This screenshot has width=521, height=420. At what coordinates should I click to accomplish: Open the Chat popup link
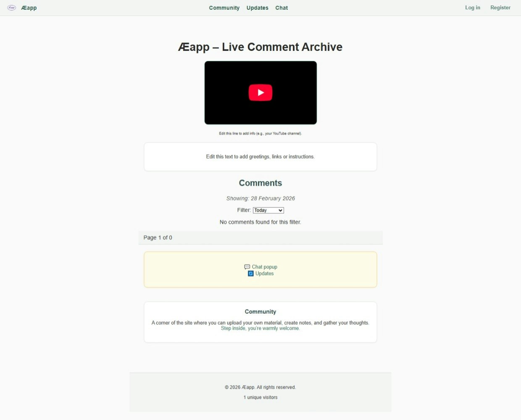coord(264,267)
